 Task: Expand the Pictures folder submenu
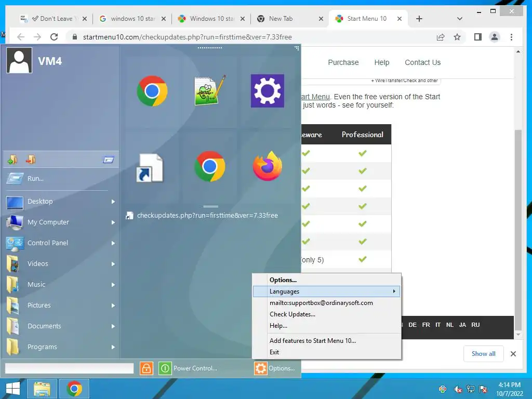113,305
